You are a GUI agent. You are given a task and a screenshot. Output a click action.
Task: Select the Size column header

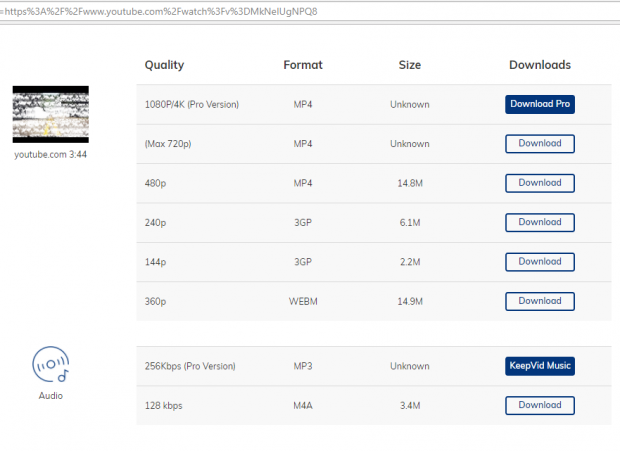pos(410,65)
